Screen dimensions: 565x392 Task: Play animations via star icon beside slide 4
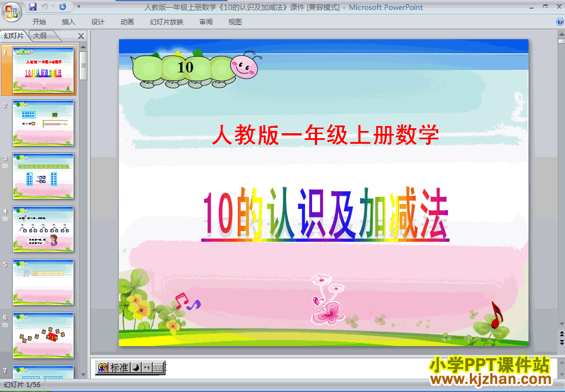tap(5, 219)
